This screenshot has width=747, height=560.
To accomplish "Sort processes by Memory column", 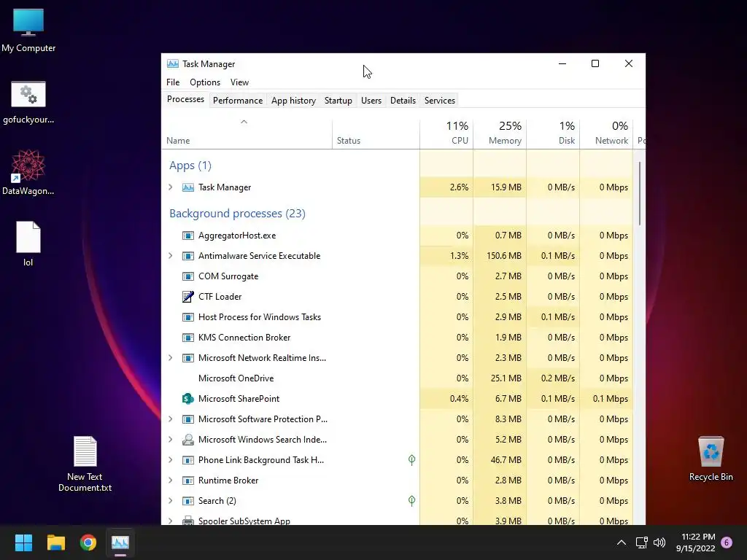I will [500, 133].
